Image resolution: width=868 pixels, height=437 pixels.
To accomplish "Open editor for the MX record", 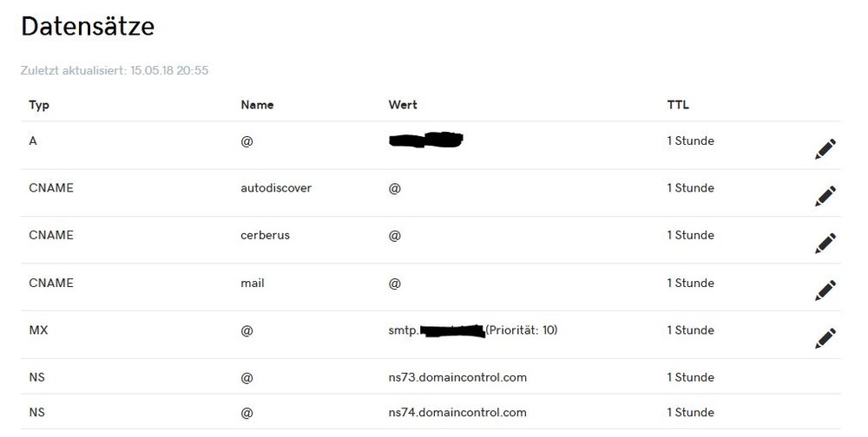I will (x=825, y=337).
